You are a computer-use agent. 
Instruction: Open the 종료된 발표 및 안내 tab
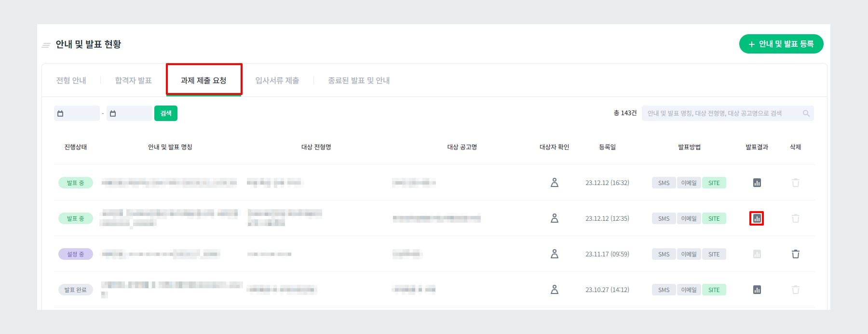pyautogui.click(x=358, y=80)
